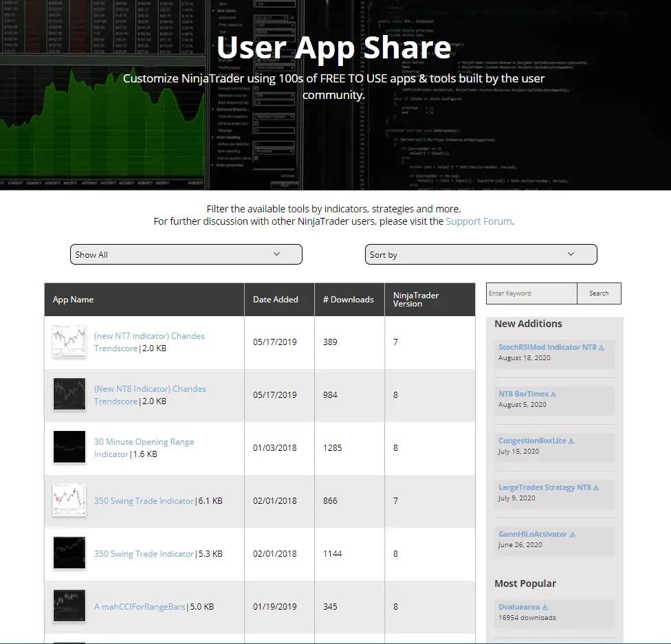Click download icon next to StochRSIMod Indicator NT8
This screenshot has width=671, height=644.
(602, 348)
